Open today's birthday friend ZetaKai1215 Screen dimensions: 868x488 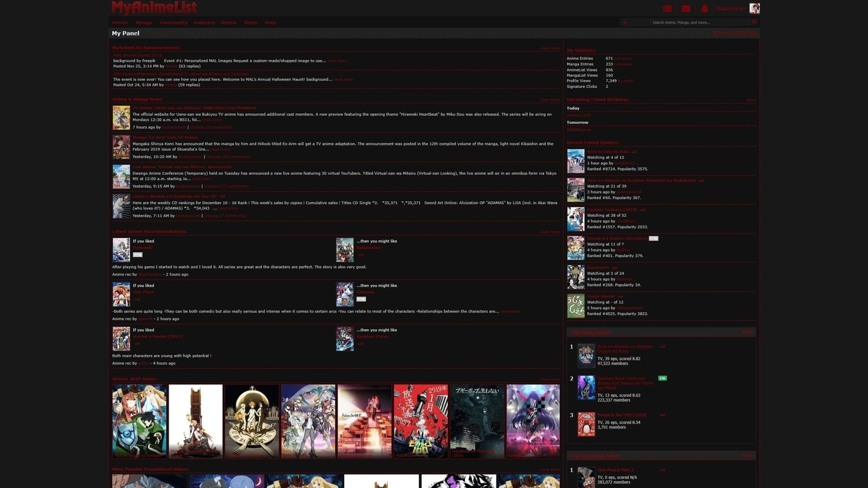point(578,115)
